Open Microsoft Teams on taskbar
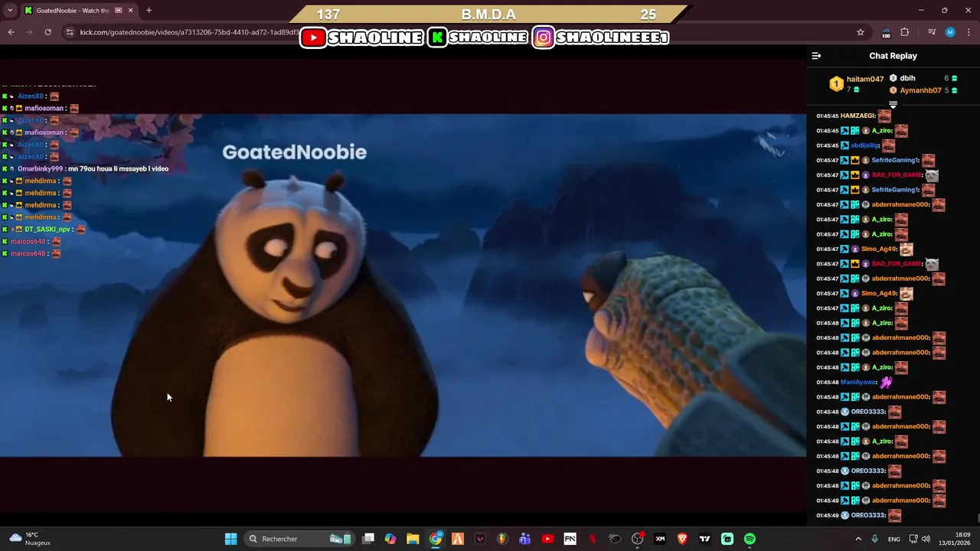980x551 pixels. pos(524,539)
